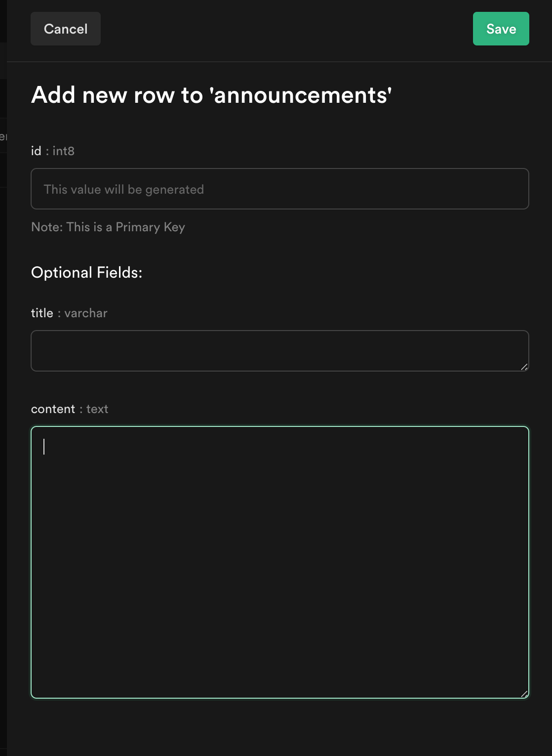Click the resize grip on the title textarea
This screenshot has width=552, height=756.
(525, 367)
